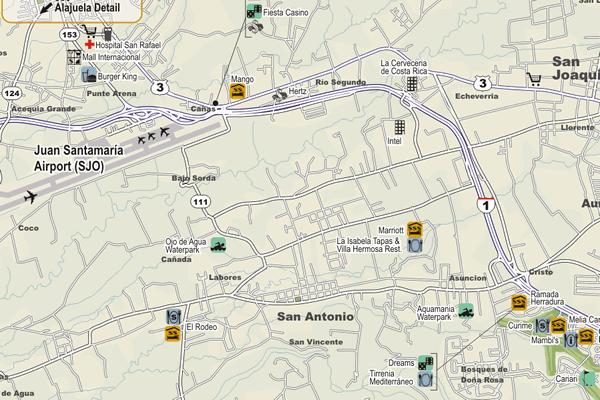Select the Cañas place name
The image size is (600, 400).
tap(203, 109)
